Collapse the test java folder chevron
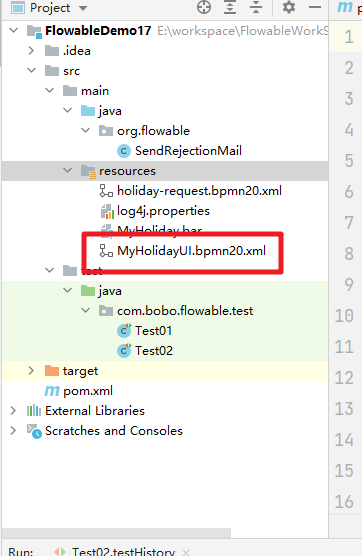 point(68,290)
